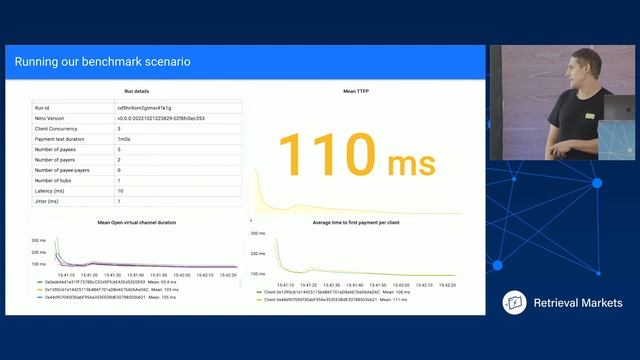
Task: Select the 'Number of hubs' label cell
Action: (x=73, y=180)
